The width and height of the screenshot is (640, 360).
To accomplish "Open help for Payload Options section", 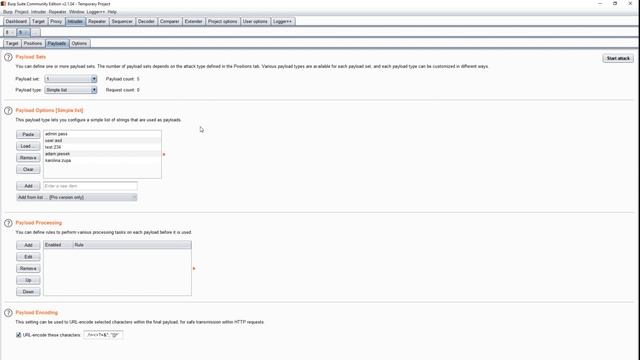I will (x=8, y=111).
